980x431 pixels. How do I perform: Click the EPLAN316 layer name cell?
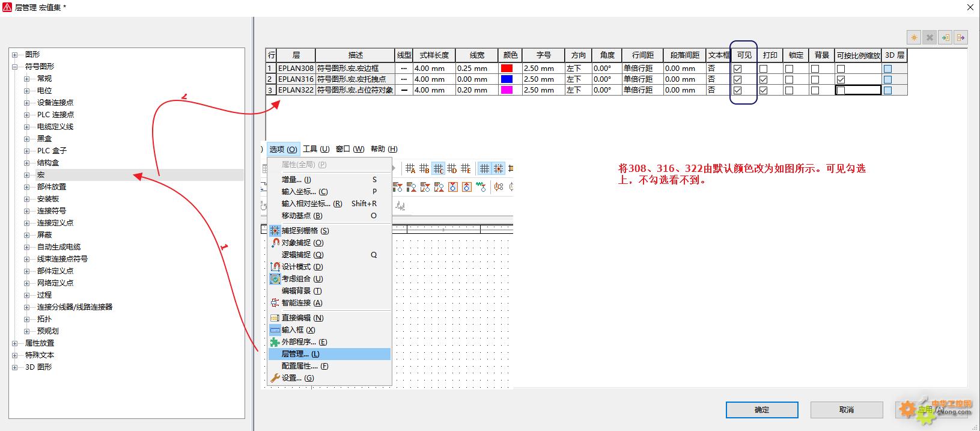coord(296,79)
